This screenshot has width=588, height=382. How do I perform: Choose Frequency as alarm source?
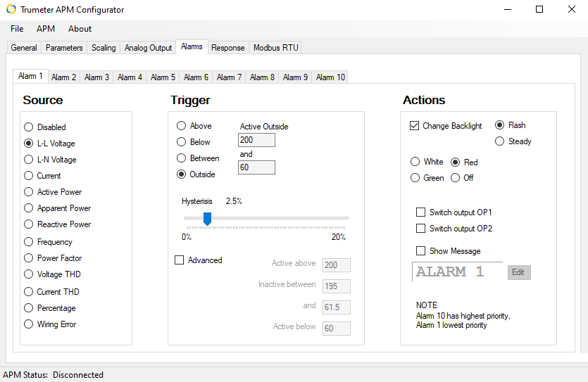[x=48, y=242]
